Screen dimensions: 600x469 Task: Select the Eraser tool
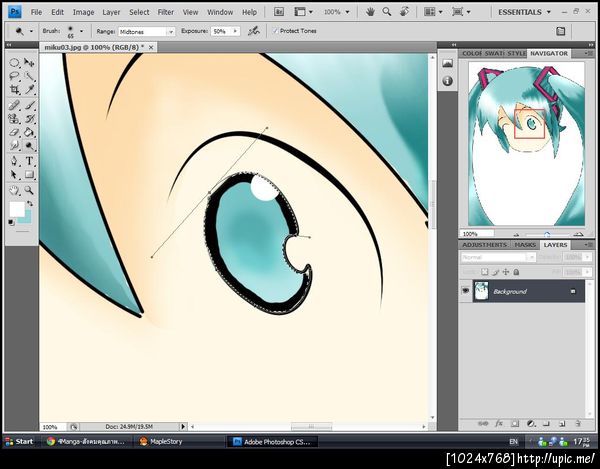click(14, 132)
